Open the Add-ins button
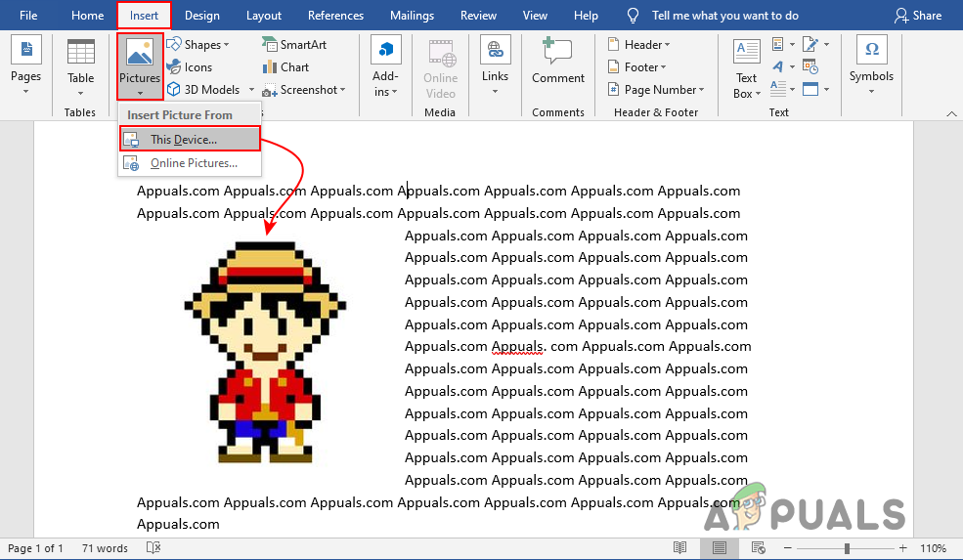This screenshot has height=560, width=963. click(385, 66)
